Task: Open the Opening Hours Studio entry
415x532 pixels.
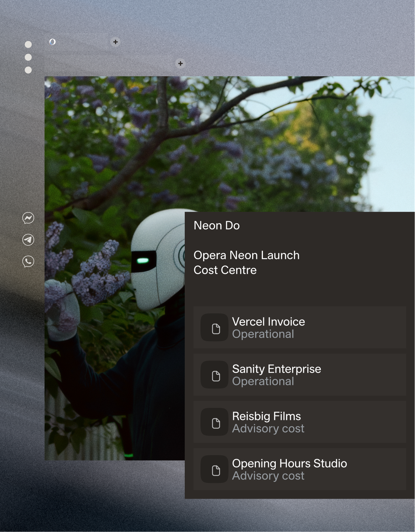Action: (300, 469)
